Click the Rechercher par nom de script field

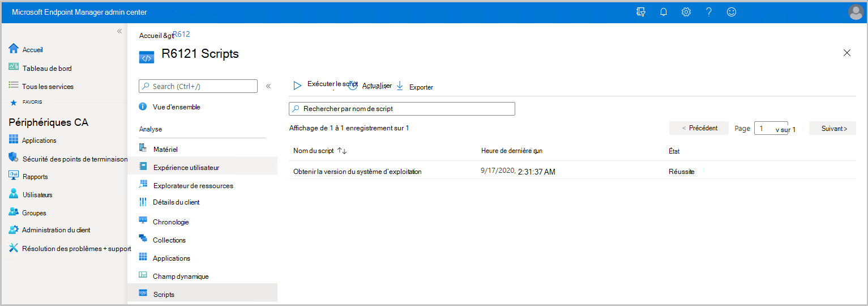pyautogui.click(x=402, y=109)
